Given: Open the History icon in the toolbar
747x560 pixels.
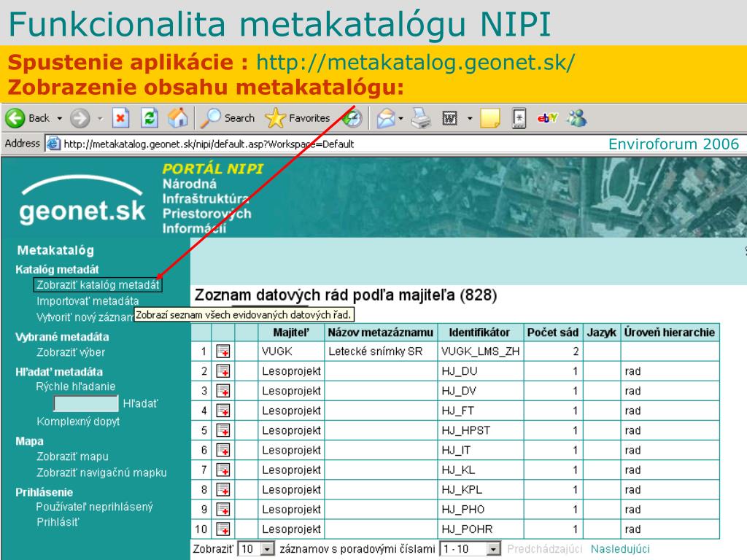Looking at the screenshot, I should point(352,118).
